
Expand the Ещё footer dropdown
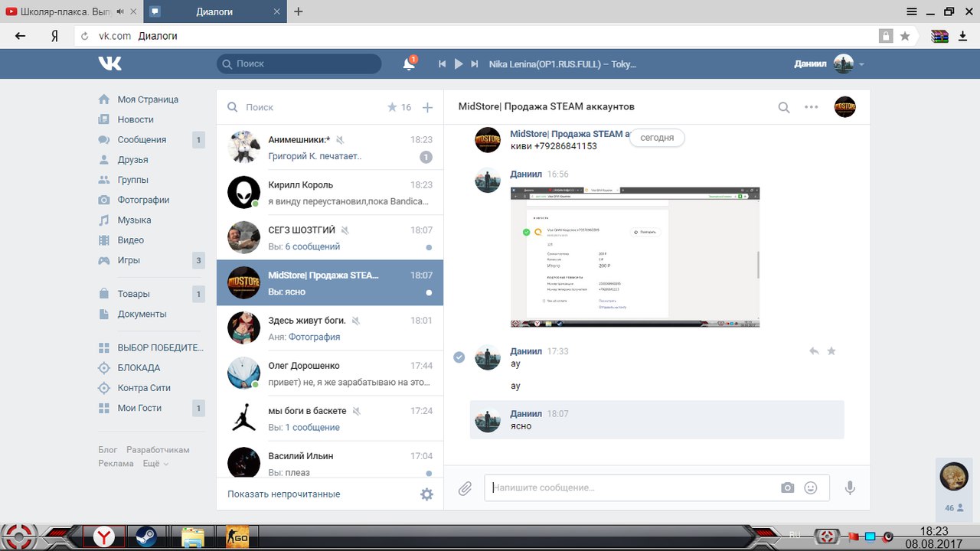(155, 464)
